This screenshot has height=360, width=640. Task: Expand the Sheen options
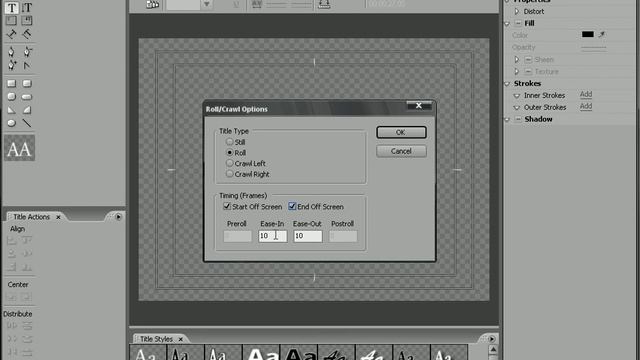517,60
